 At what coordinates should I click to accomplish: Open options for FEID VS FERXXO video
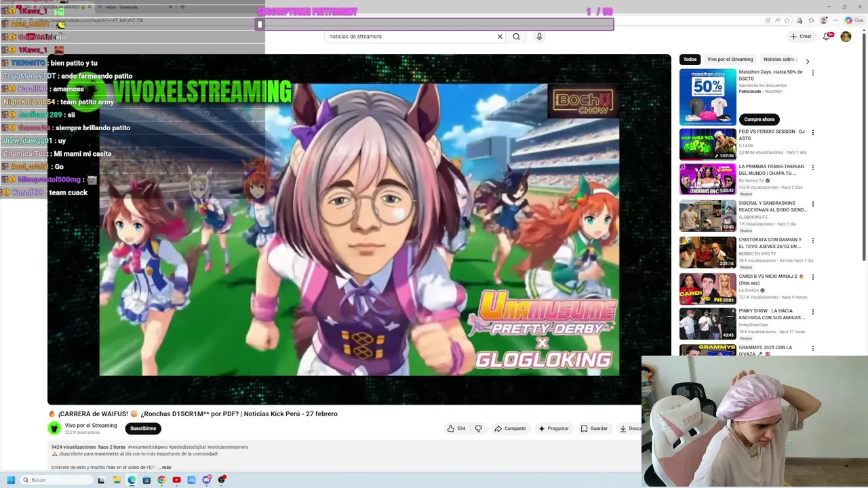click(x=812, y=132)
